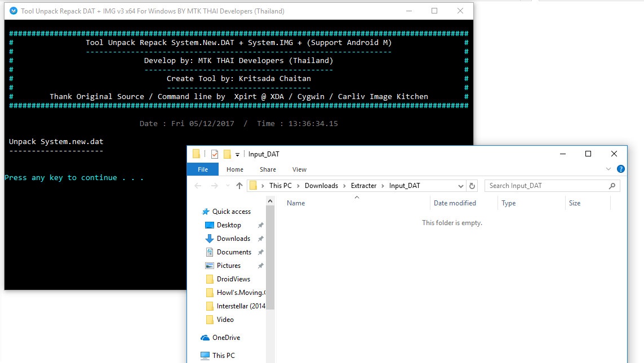The width and height of the screenshot is (644, 363).
Task: Switch to the Home ribbon tab
Action: point(235,169)
